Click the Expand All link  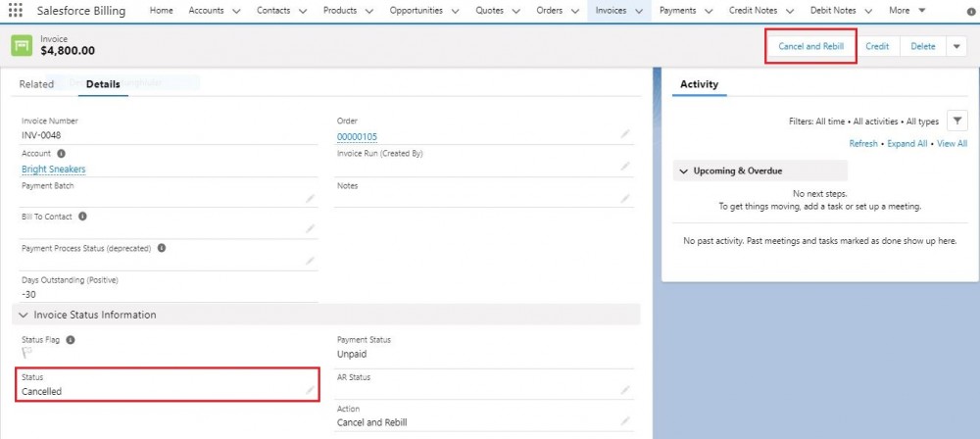(x=907, y=144)
